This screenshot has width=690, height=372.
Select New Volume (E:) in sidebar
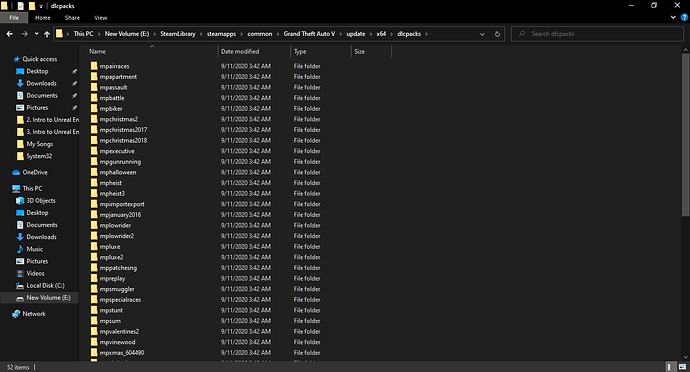click(48, 298)
